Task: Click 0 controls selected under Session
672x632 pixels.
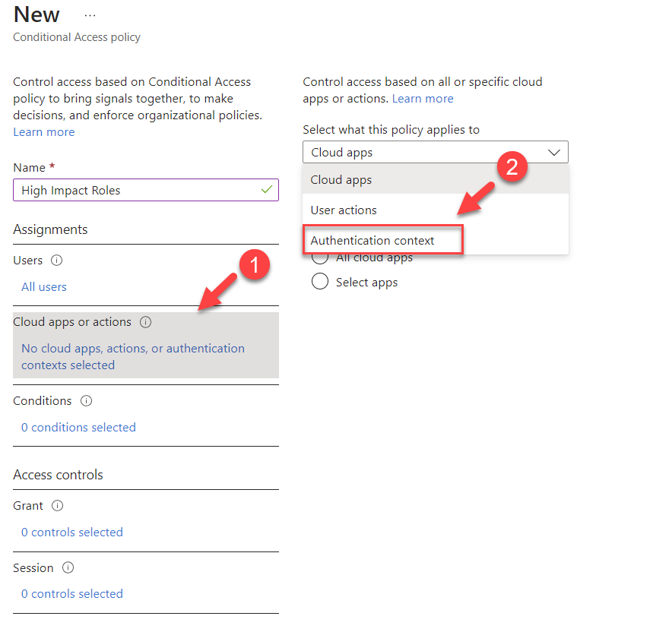Action: click(x=71, y=593)
